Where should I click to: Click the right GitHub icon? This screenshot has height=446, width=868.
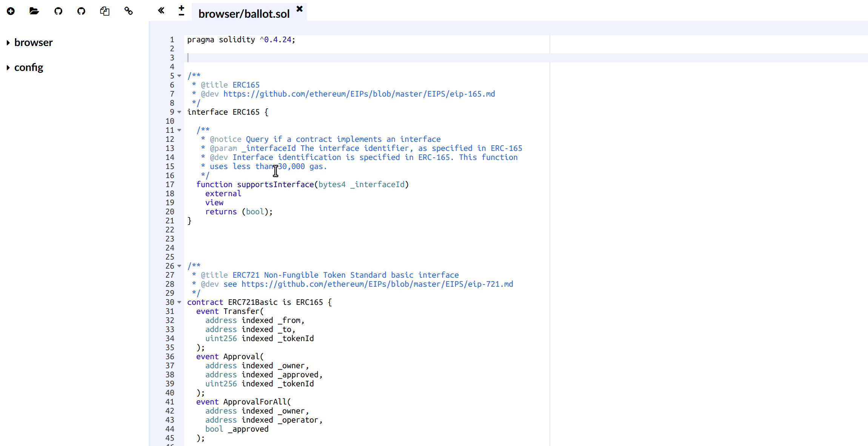coord(81,11)
